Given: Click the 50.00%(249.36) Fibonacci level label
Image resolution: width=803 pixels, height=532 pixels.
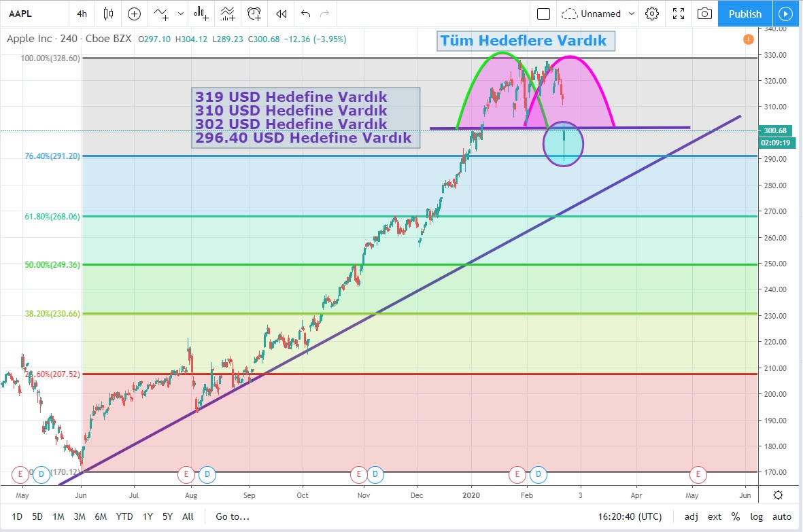Looking at the screenshot, I should pyautogui.click(x=52, y=265).
